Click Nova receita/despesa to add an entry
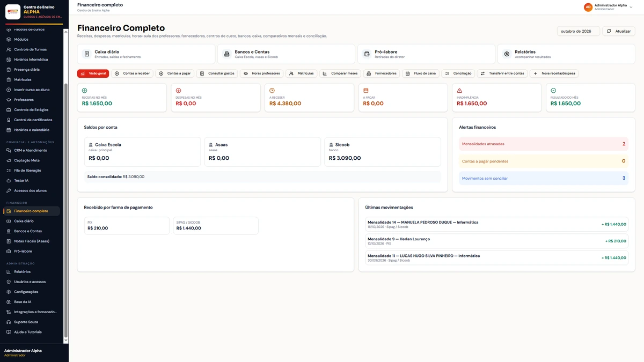Viewport: 644px width, 362px height. (554, 73)
